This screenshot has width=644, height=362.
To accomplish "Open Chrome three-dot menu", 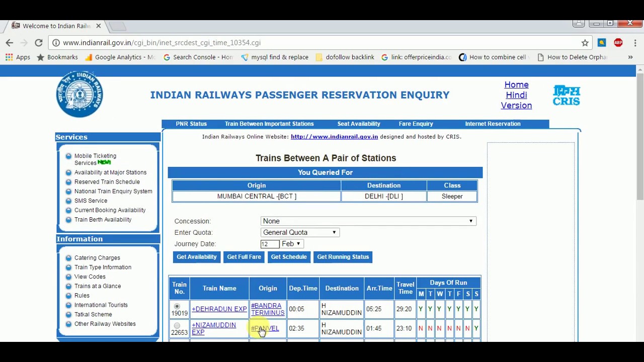I will (x=635, y=43).
